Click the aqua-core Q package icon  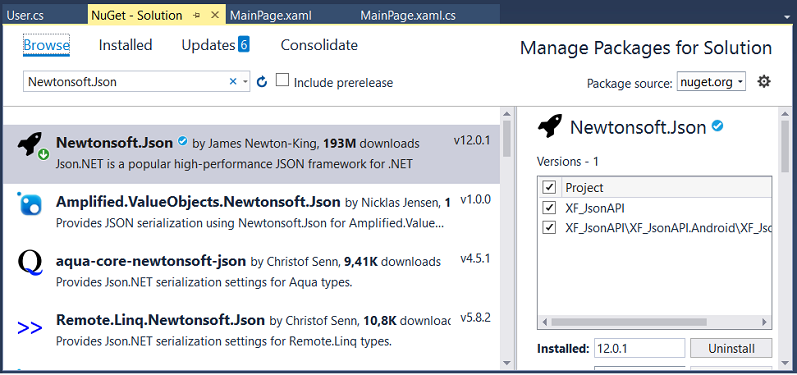(29, 264)
